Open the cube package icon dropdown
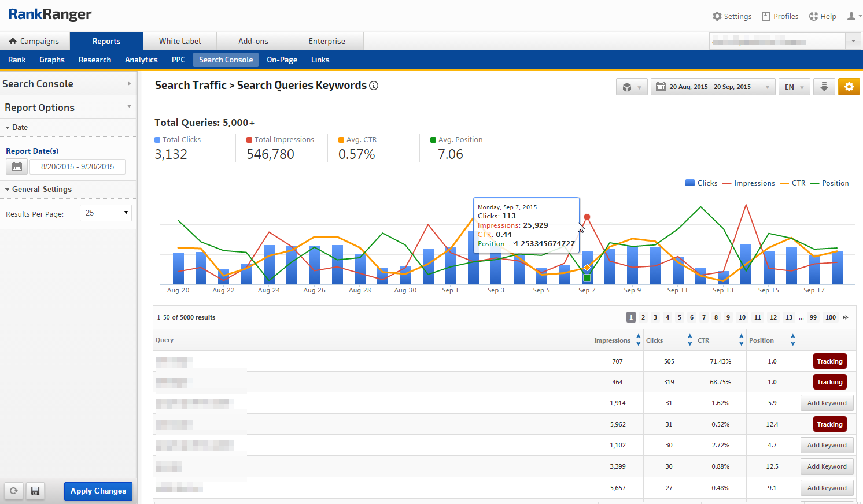Image resolution: width=863 pixels, height=504 pixels. coord(631,87)
